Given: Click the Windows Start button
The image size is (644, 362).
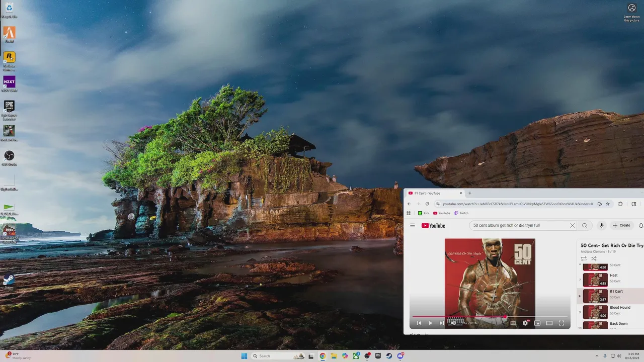Looking at the screenshot, I should click(x=244, y=356).
